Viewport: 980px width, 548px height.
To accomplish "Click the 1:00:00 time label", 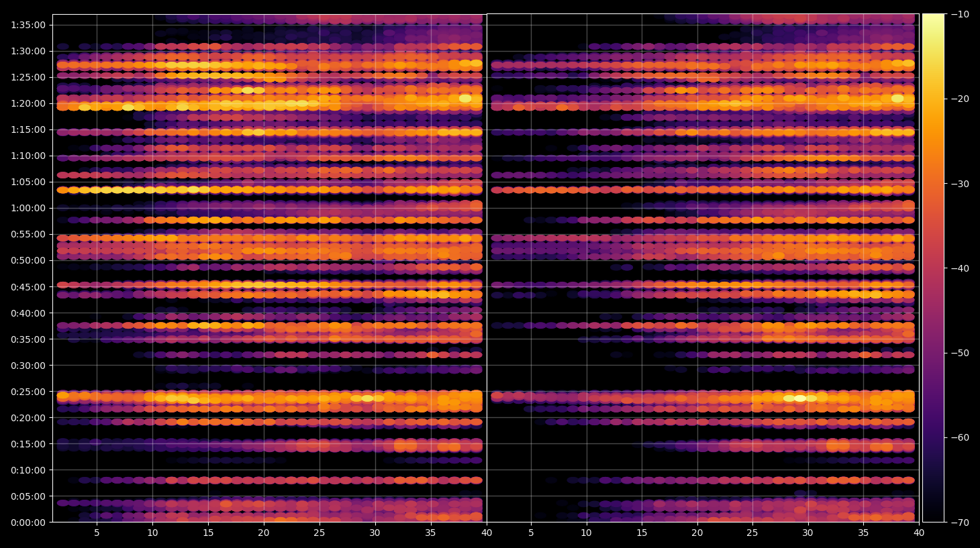I will [x=28, y=208].
